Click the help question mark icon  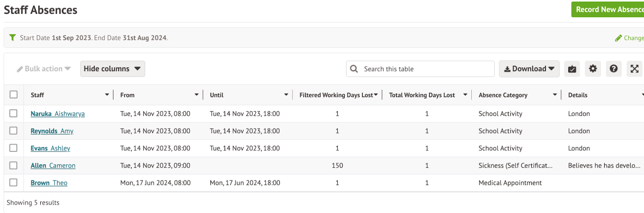[x=613, y=69]
